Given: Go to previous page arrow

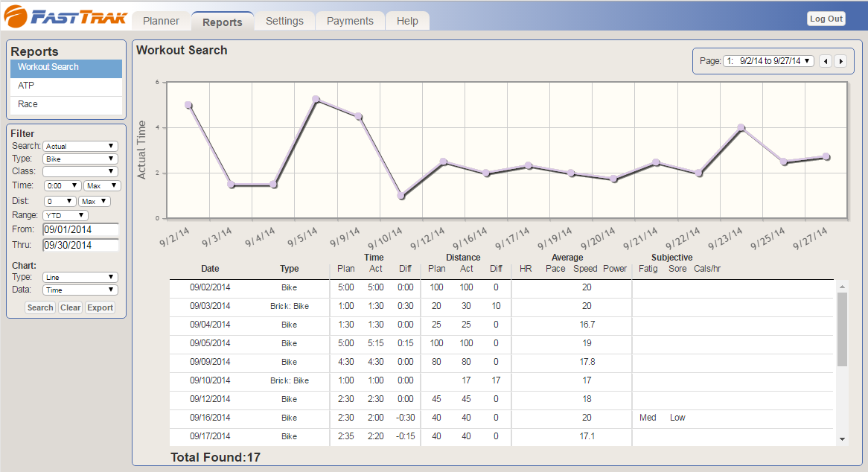Looking at the screenshot, I should point(825,61).
